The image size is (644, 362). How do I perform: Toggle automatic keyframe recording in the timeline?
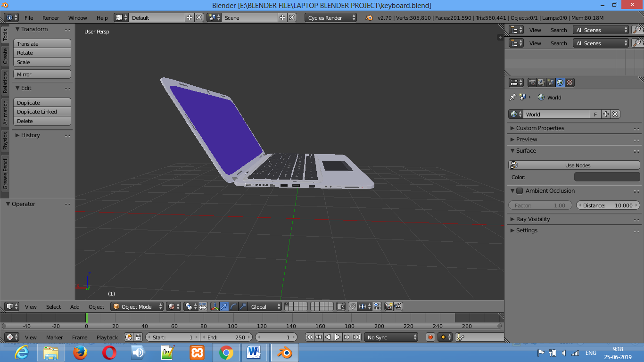click(429, 337)
